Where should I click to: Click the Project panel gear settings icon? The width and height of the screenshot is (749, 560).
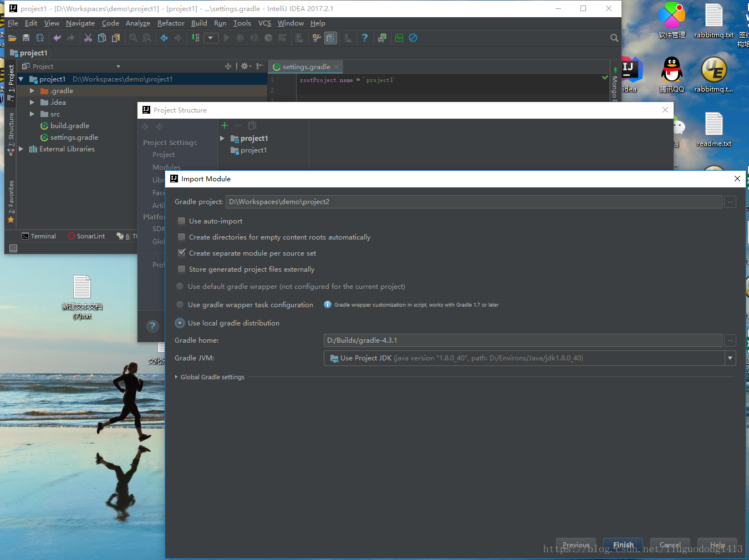[244, 66]
